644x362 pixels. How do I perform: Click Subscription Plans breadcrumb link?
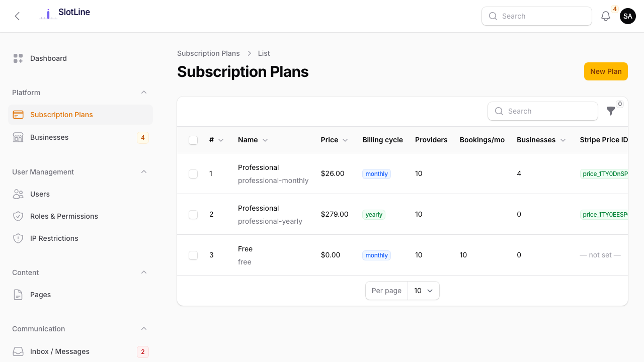click(208, 53)
